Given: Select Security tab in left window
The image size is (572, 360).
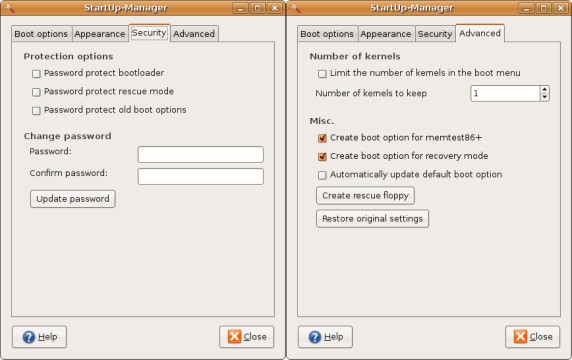Looking at the screenshot, I should click(x=149, y=33).
